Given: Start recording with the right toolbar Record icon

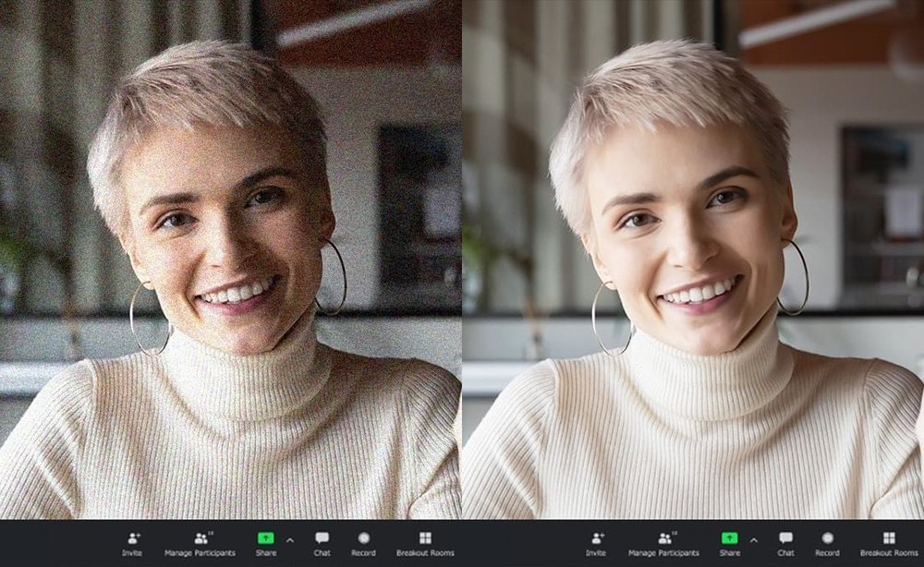Looking at the screenshot, I should pyautogui.click(x=827, y=537).
